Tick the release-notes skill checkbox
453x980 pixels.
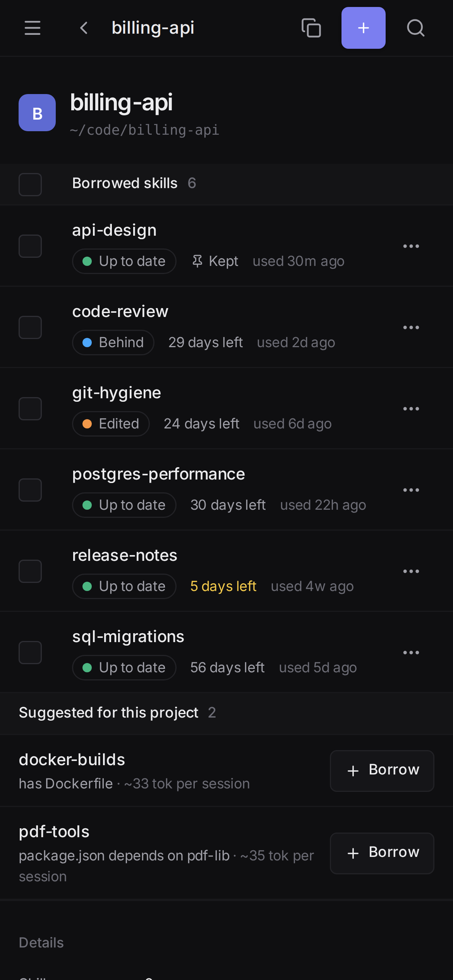point(30,571)
